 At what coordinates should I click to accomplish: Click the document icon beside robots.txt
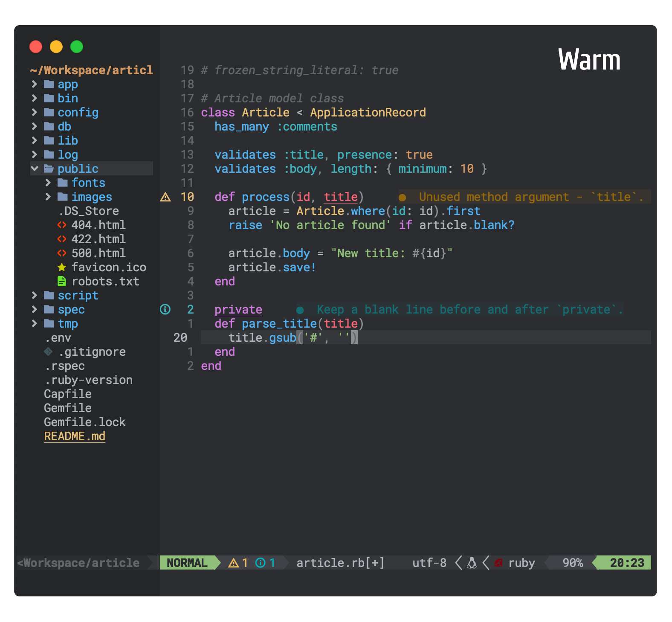[62, 281]
